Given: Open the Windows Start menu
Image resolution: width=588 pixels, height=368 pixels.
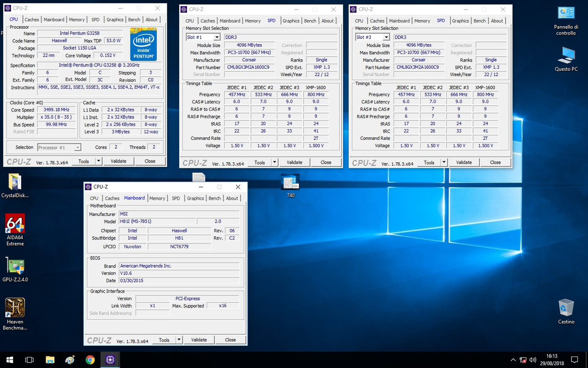Looking at the screenshot, I should [x=9, y=360].
